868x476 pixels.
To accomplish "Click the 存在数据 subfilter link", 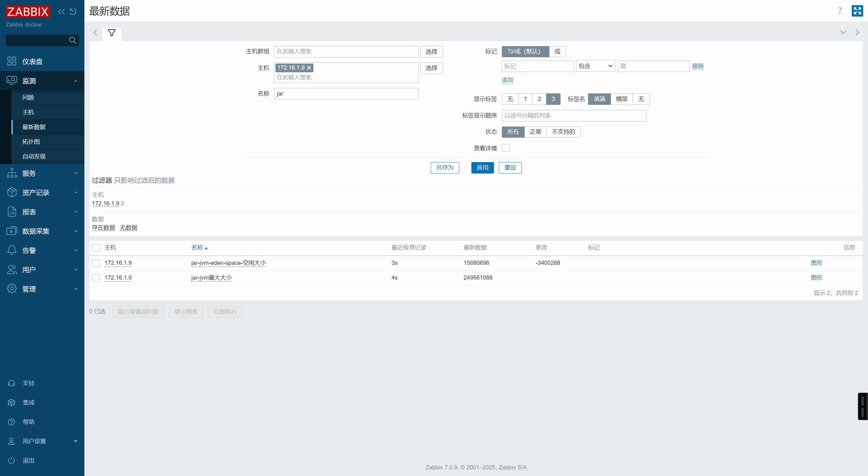I will pos(103,228).
